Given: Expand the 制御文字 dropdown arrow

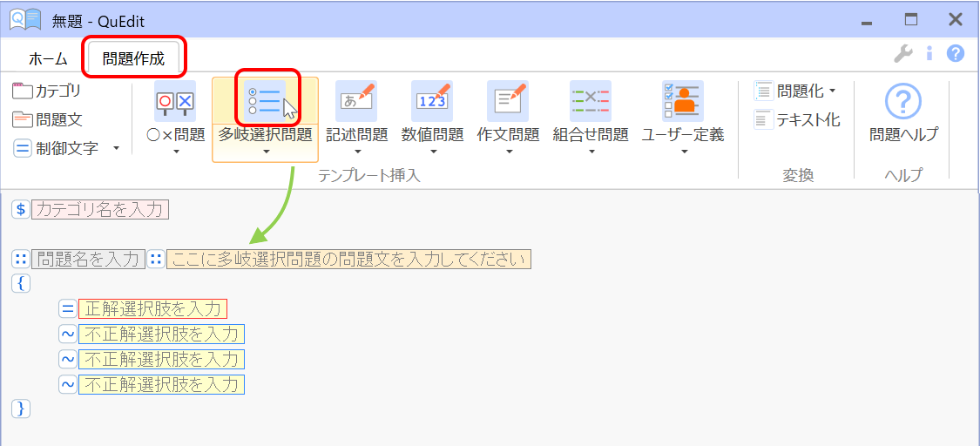Looking at the screenshot, I should [117, 148].
